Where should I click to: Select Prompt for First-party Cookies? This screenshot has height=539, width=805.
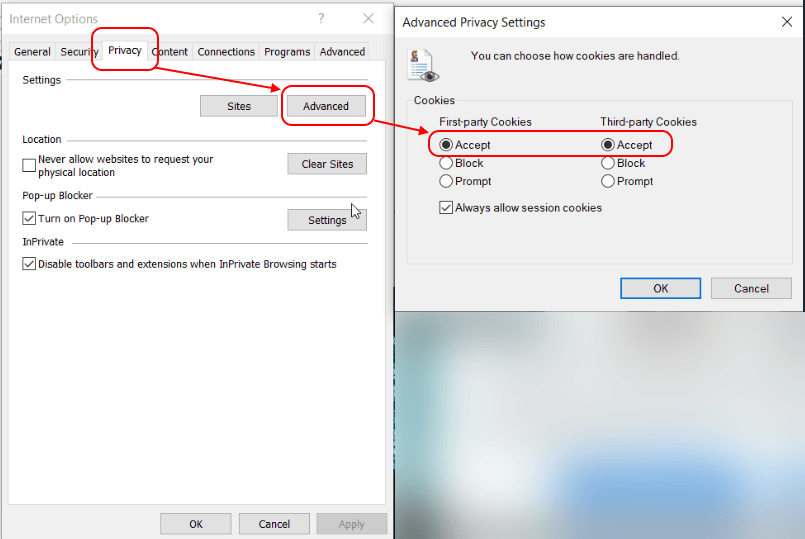446,181
